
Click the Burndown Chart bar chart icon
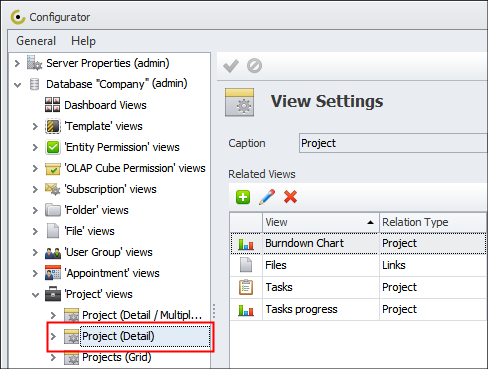point(246,244)
